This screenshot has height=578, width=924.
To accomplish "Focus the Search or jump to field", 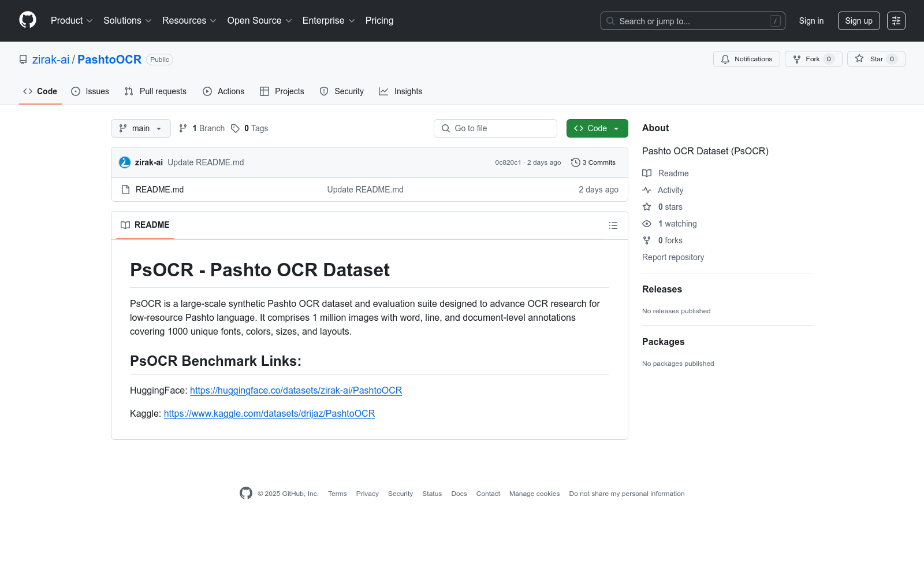I will coord(693,21).
